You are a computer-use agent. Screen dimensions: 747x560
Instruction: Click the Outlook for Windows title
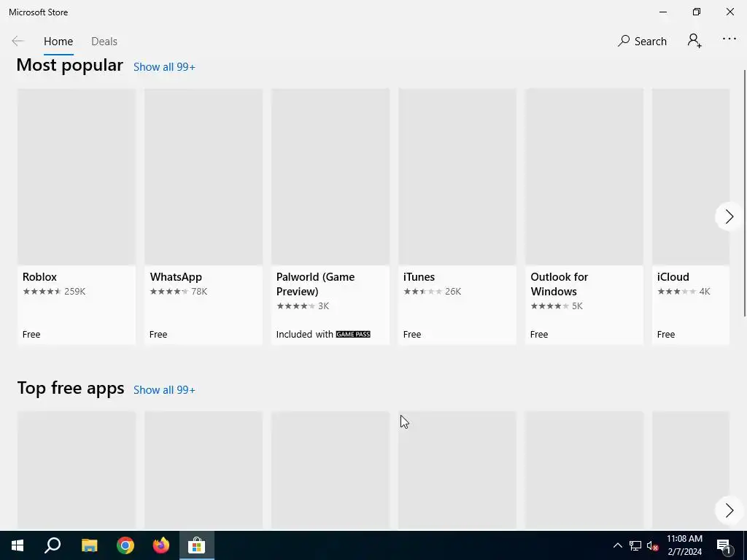point(560,284)
